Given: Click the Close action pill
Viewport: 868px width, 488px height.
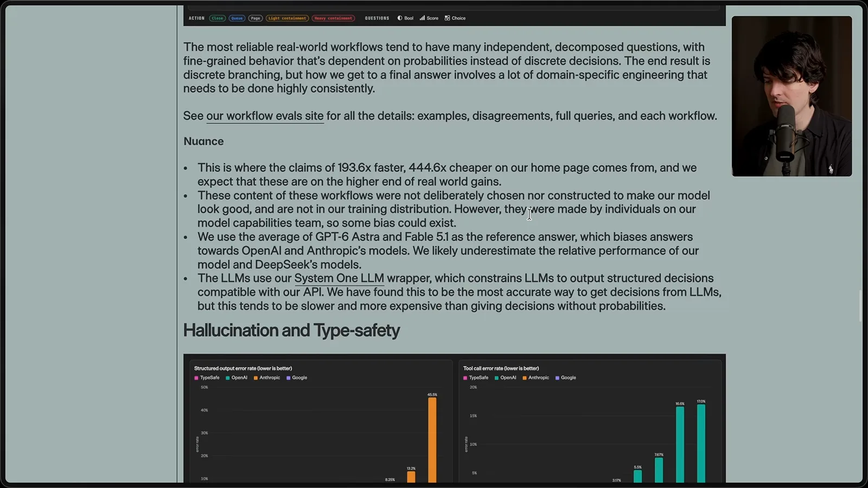Looking at the screenshot, I should click(218, 18).
